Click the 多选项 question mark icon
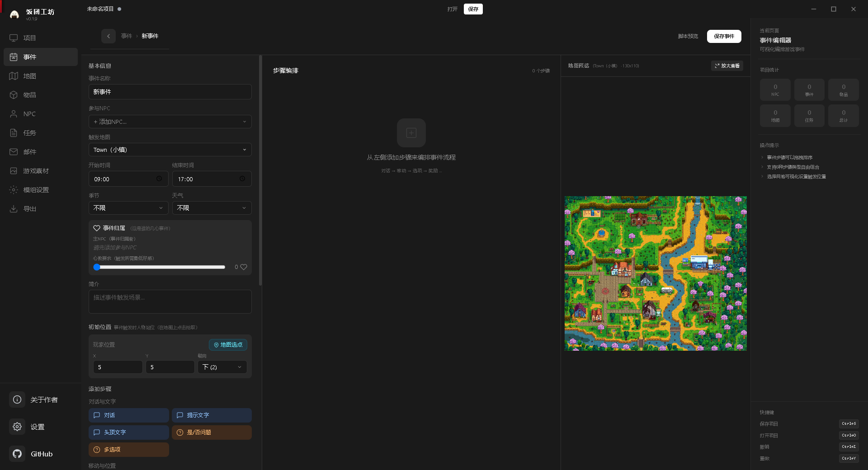868x470 pixels. point(97,450)
